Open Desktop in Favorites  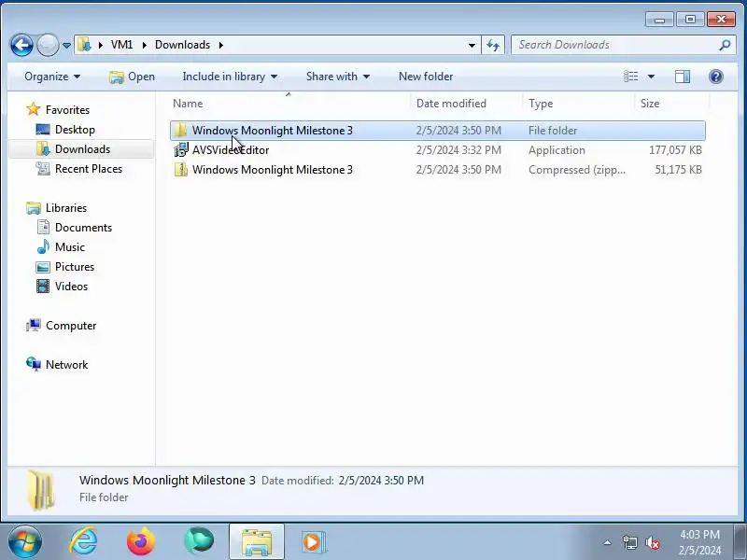tap(75, 130)
